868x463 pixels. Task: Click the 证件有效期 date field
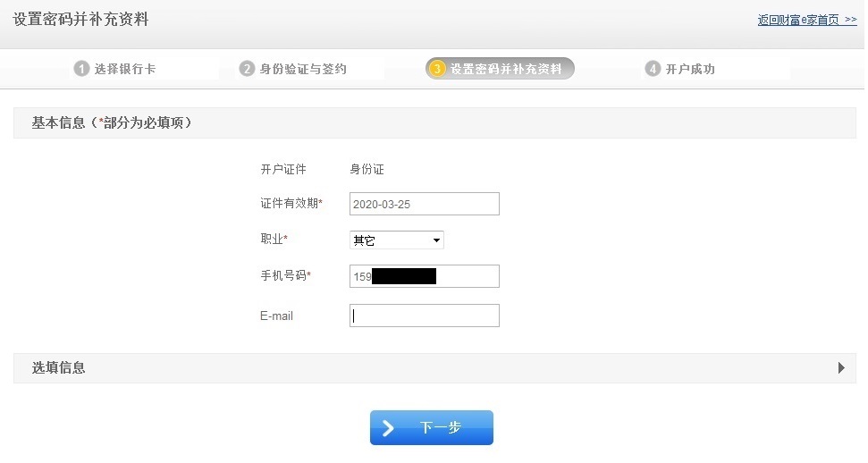click(424, 204)
